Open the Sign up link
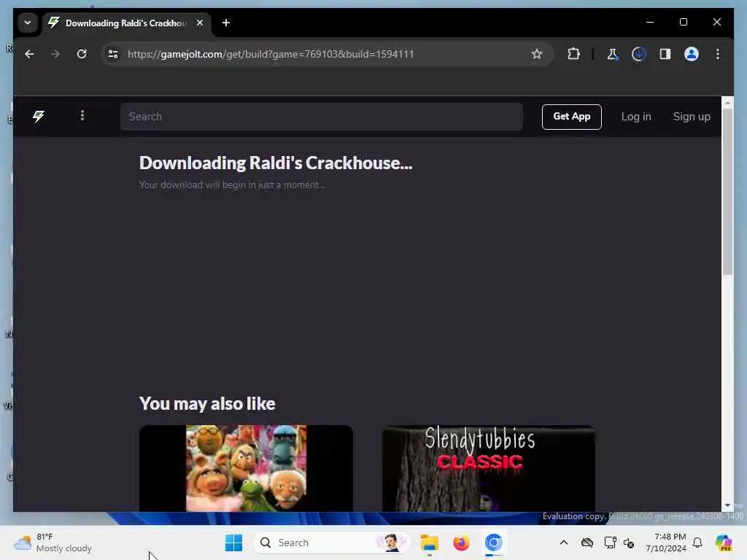 (692, 117)
